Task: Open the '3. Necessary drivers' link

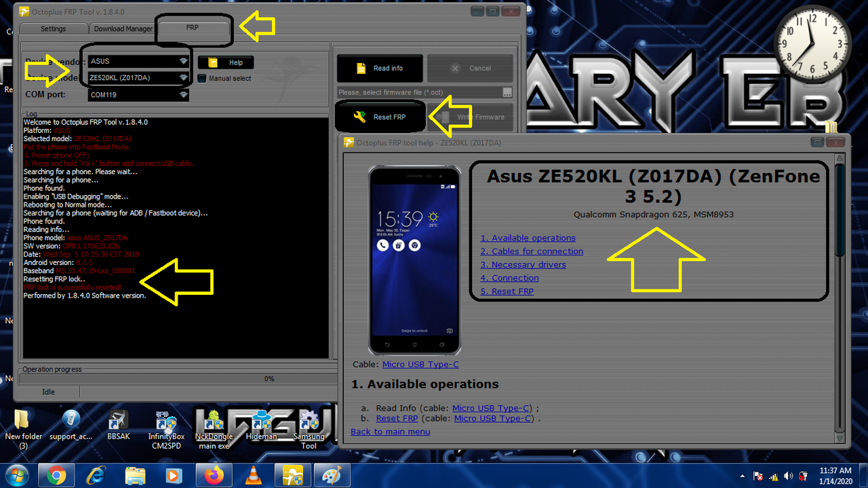Action: (x=524, y=265)
